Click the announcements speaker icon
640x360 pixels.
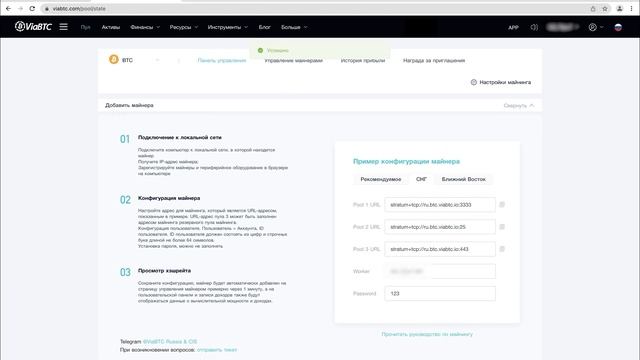(x=534, y=27)
